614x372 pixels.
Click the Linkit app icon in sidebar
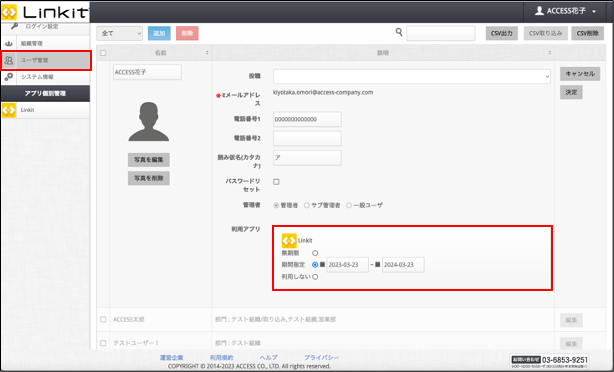(x=9, y=110)
